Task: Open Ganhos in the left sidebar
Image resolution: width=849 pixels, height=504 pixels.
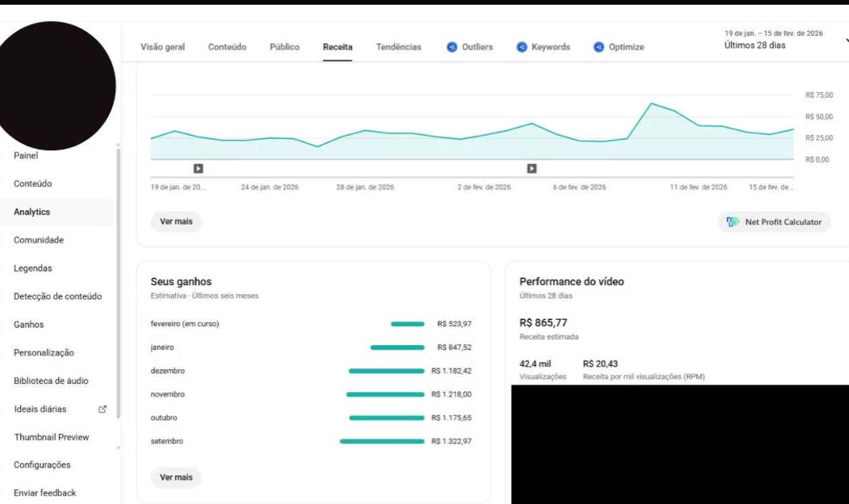Action: click(29, 324)
